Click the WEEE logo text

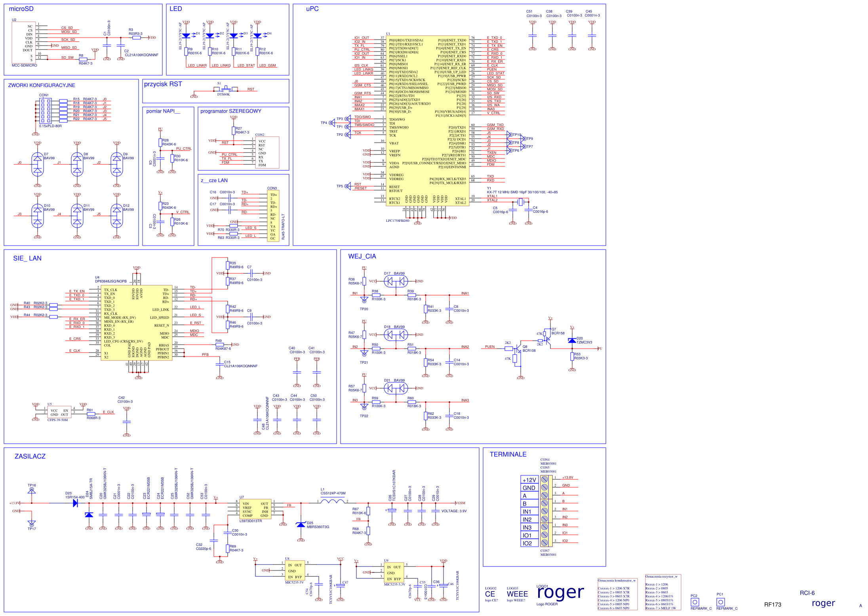pos(517,594)
